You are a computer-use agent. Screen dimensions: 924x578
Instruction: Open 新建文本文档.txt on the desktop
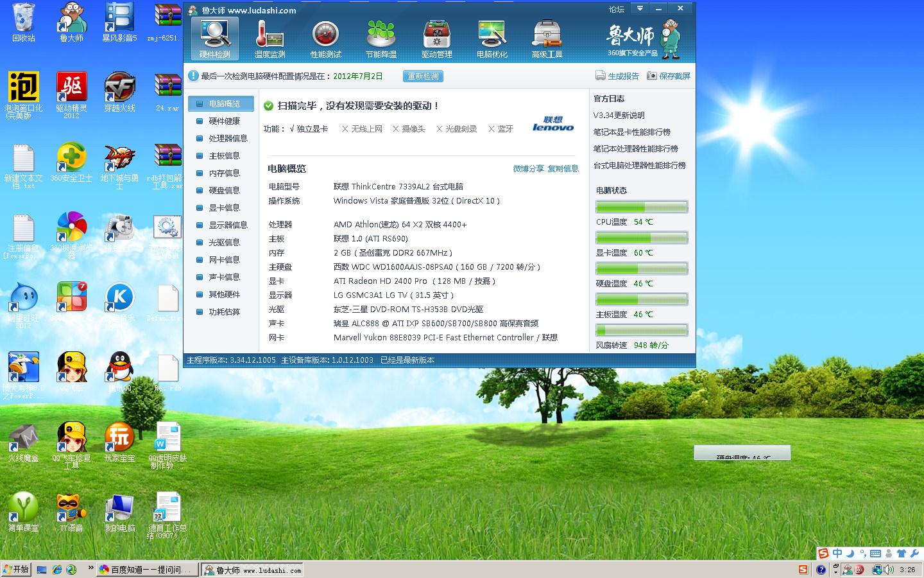(x=24, y=166)
